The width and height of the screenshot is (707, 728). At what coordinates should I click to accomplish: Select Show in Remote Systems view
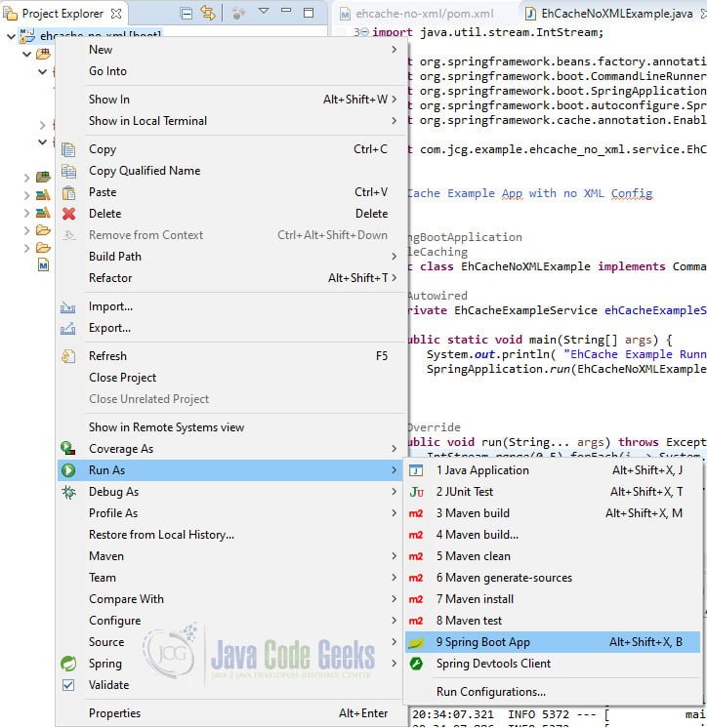tap(230, 427)
